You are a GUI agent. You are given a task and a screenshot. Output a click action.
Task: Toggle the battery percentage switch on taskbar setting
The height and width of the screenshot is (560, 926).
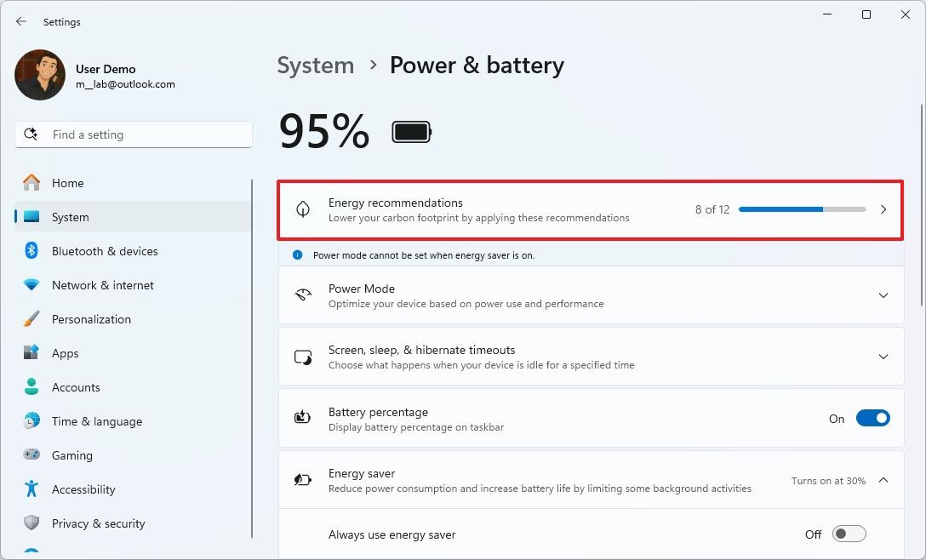872,418
